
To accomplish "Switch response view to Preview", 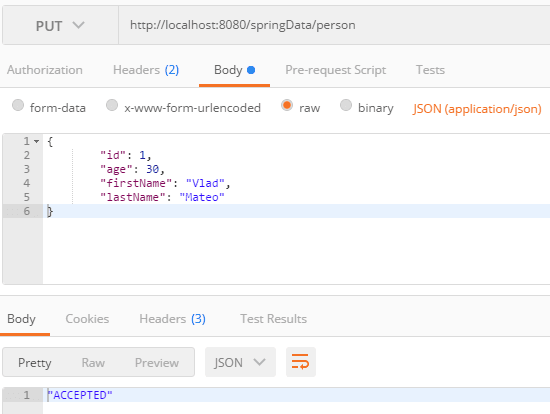I will click(x=157, y=362).
